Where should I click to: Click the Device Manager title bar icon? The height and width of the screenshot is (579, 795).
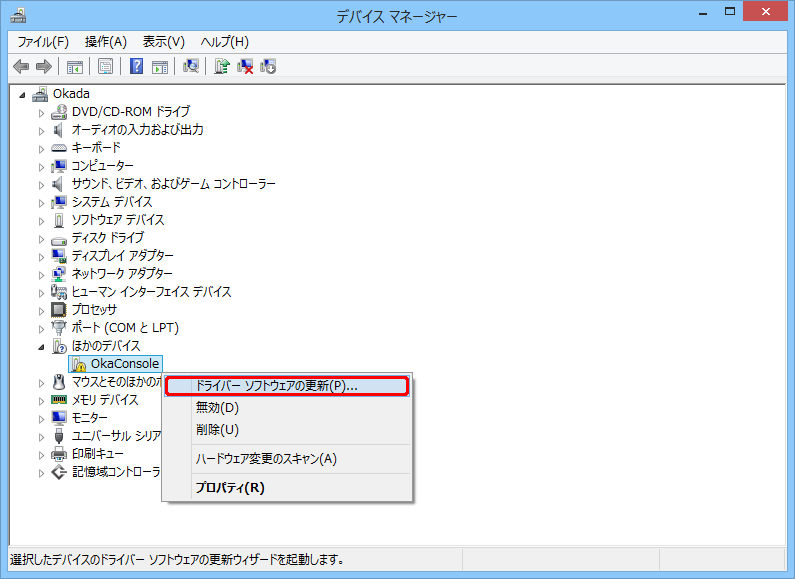click(18, 16)
